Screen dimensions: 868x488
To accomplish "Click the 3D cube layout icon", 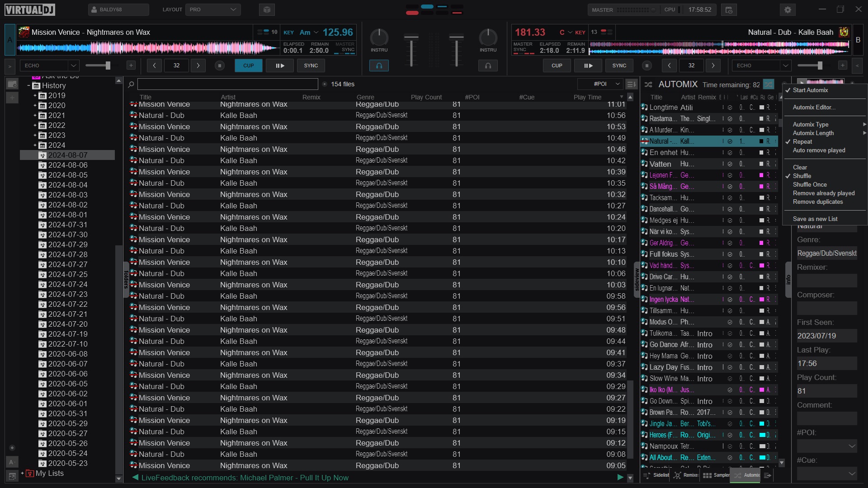I will tap(267, 9).
